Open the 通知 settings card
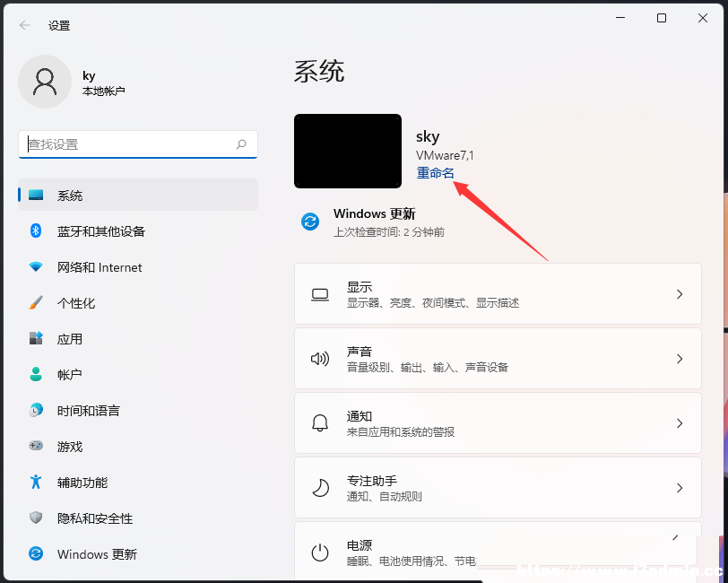The image size is (728, 583). [498, 423]
